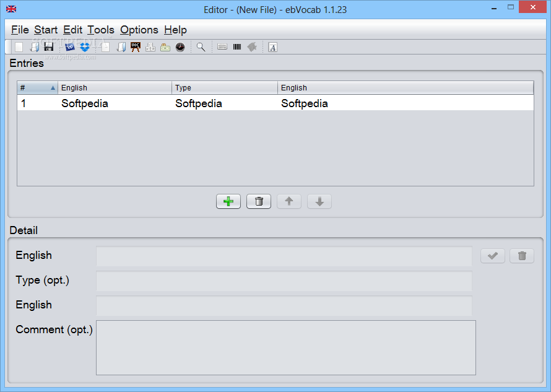Open the Options menu
The height and width of the screenshot is (392, 551).
(x=139, y=30)
